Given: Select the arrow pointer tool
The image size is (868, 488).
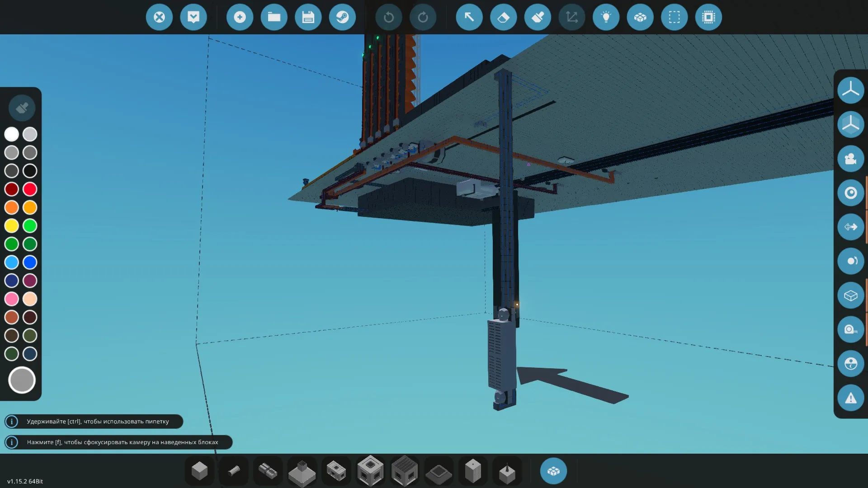Looking at the screenshot, I should (469, 17).
